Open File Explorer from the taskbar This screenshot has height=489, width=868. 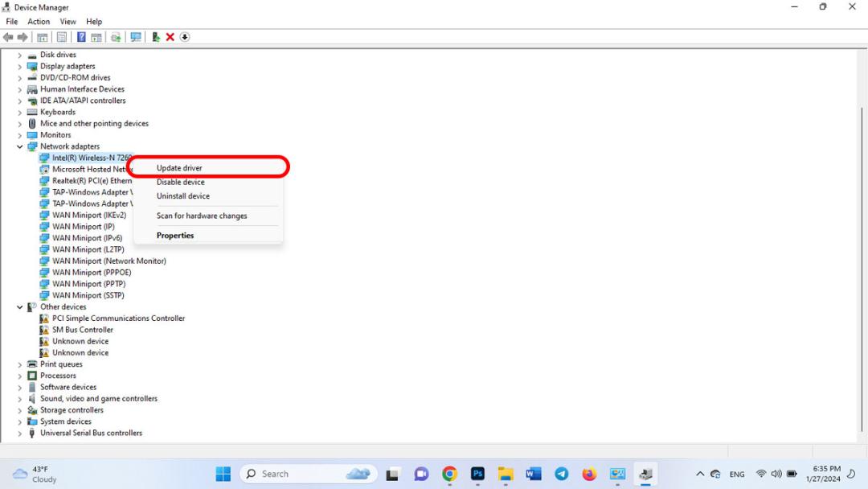pyautogui.click(x=506, y=474)
